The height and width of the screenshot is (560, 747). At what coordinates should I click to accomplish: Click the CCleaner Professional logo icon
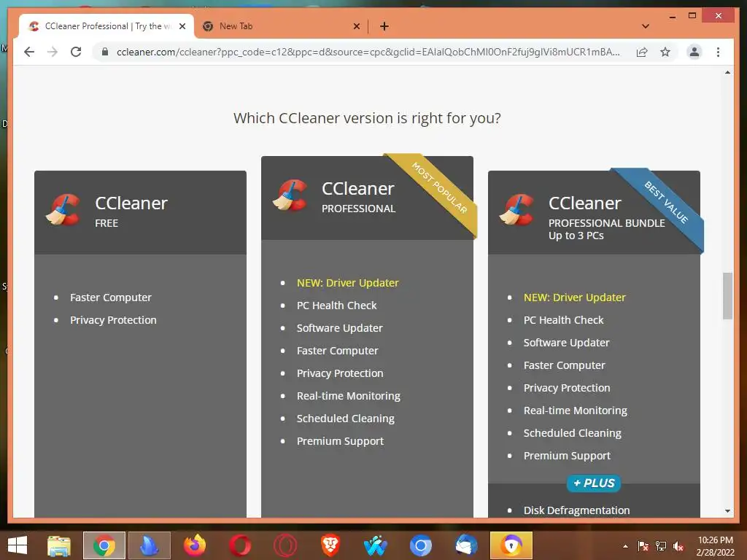click(290, 195)
